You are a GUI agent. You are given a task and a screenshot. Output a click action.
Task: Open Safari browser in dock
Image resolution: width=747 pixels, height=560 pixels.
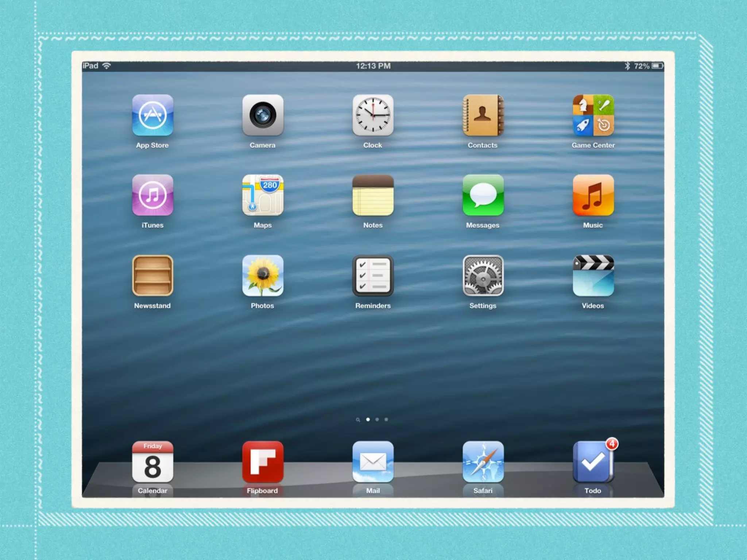point(483,462)
